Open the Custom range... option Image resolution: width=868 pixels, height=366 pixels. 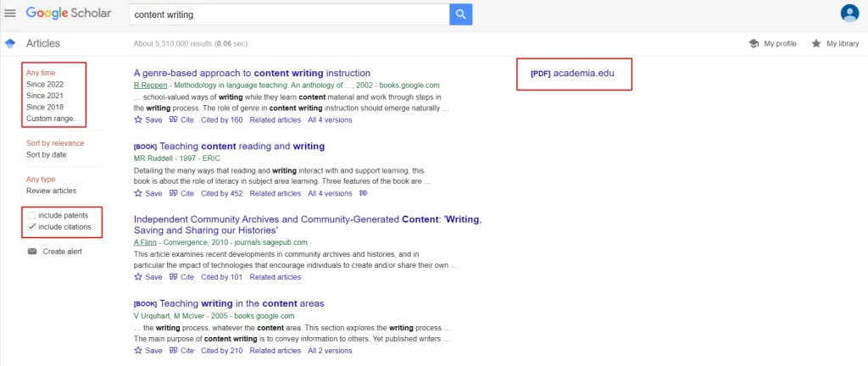(53, 119)
